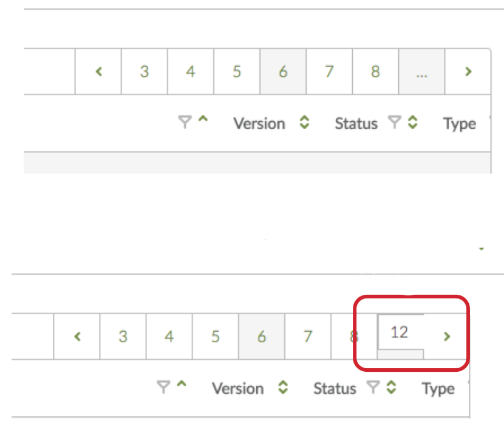The height and width of the screenshot is (427, 504).
Task: Click ascending sort caret in lower header
Action: click(x=182, y=385)
